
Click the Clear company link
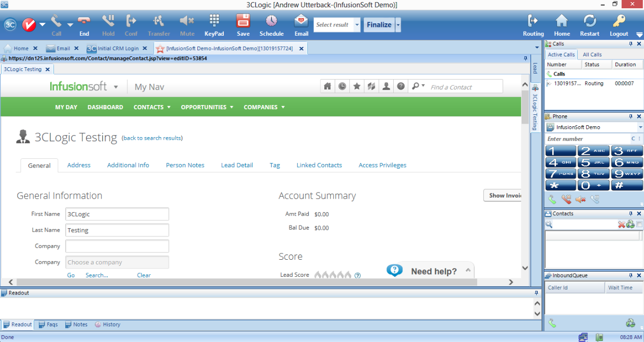[144, 275]
